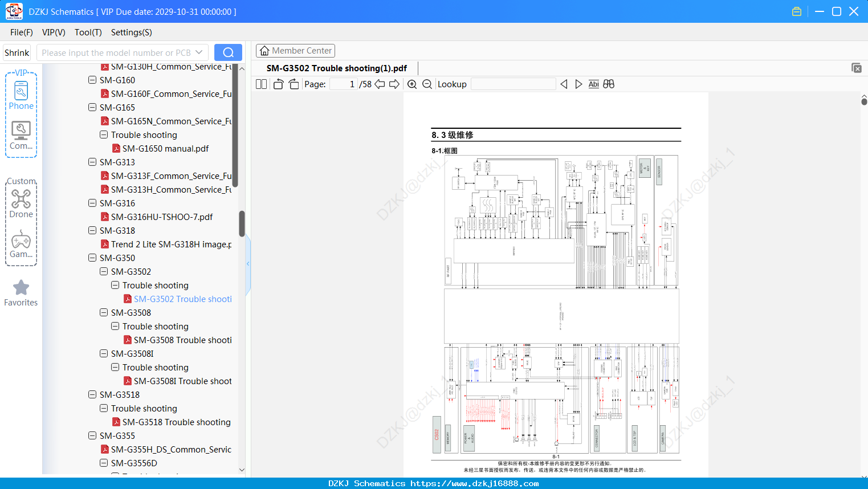Viewport: 868px width, 489px height.
Task: Go to next PDF page arrow
Action: (394, 84)
